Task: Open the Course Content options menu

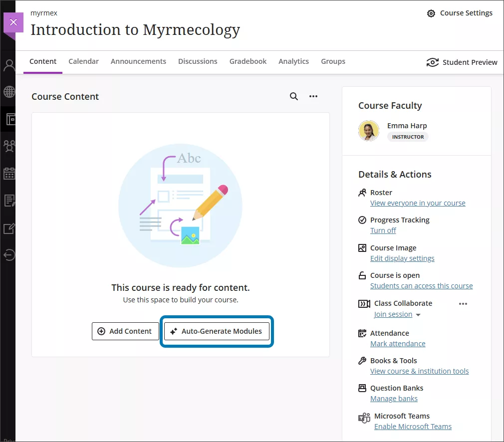Action: (313, 96)
